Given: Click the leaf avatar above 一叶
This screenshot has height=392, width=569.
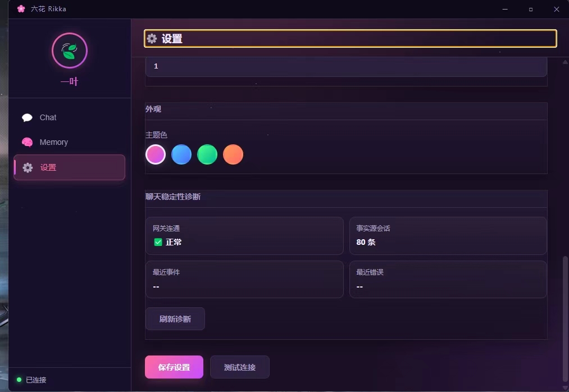Looking at the screenshot, I should (69, 51).
